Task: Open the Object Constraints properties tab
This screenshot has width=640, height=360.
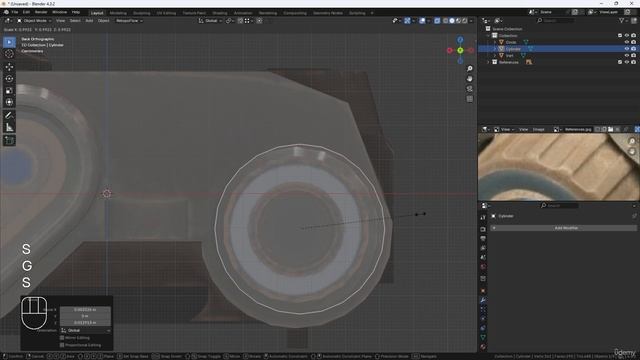Action: 483,328
